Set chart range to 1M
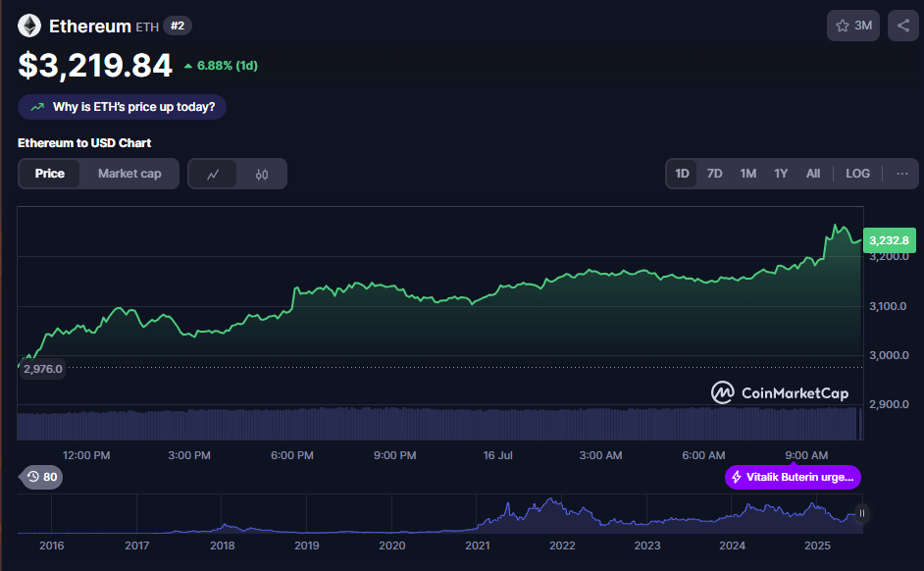This screenshot has width=924, height=571. point(747,174)
